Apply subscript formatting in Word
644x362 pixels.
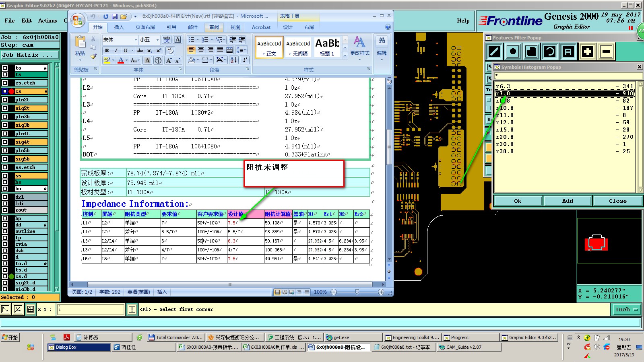(150, 51)
